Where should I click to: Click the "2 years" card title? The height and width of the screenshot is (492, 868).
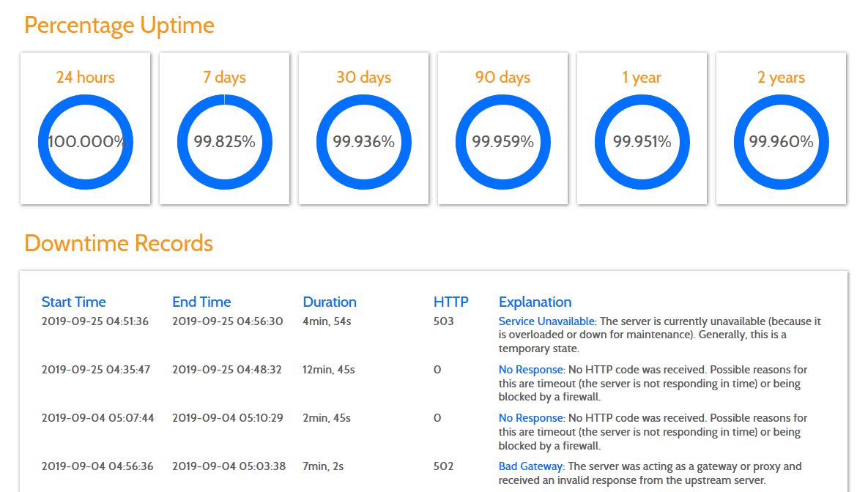pyautogui.click(x=781, y=77)
